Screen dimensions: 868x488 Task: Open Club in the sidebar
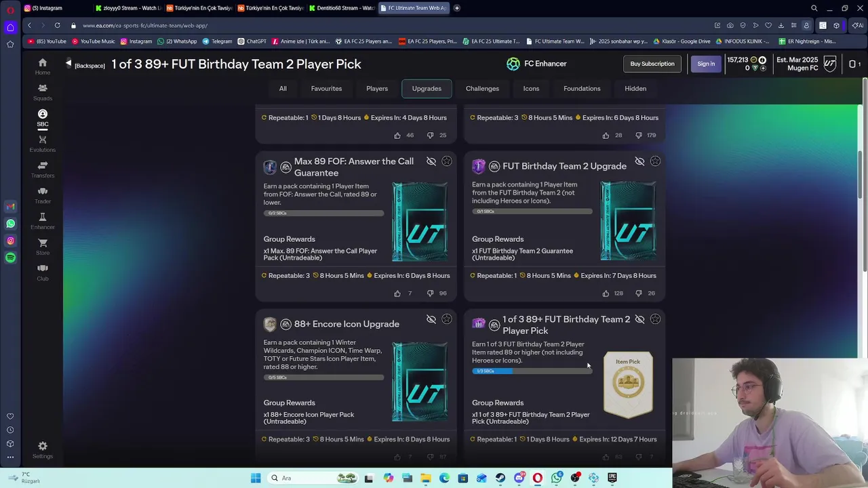click(x=42, y=272)
